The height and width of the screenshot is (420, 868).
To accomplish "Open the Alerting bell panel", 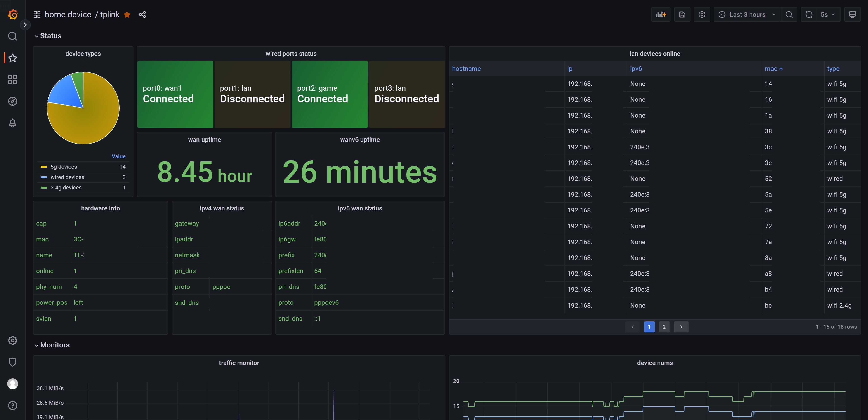I will point(12,123).
